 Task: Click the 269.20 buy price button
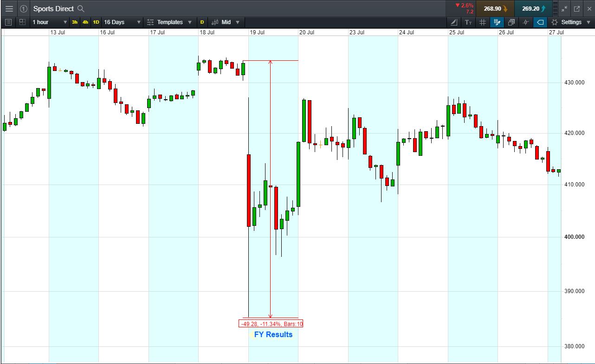533,9
